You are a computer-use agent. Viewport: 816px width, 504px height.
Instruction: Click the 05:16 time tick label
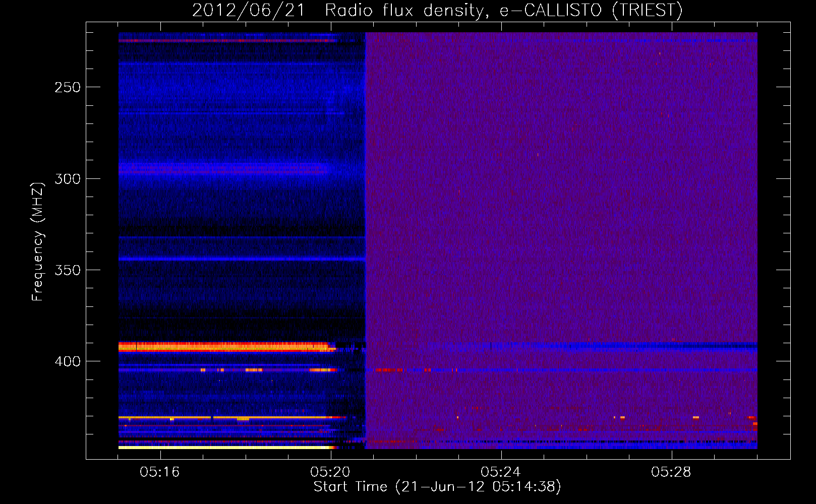160,472
